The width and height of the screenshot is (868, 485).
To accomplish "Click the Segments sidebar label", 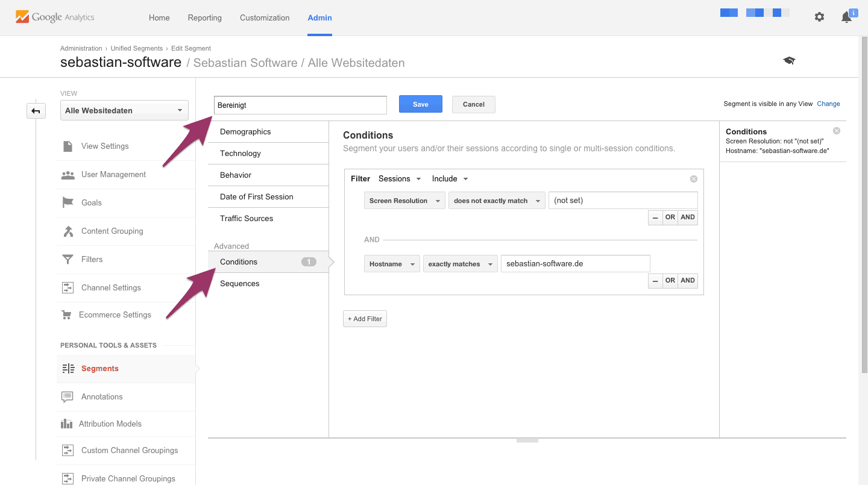I will (x=100, y=369).
